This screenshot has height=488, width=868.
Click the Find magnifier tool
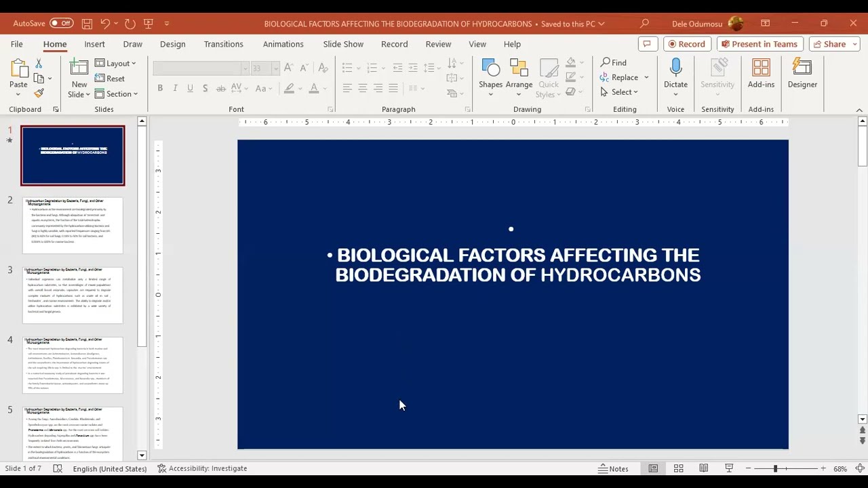click(x=614, y=62)
